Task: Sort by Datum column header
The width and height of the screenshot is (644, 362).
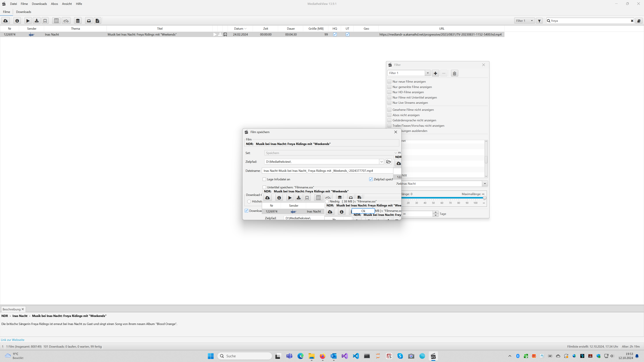Action: (240, 28)
